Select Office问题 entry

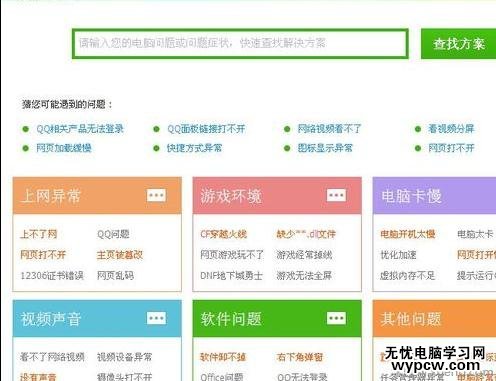[x=222, y=377]
